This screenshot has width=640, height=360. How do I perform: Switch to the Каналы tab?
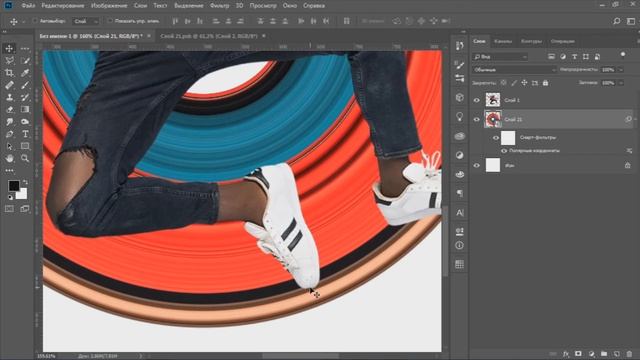[x=503, y=41]
